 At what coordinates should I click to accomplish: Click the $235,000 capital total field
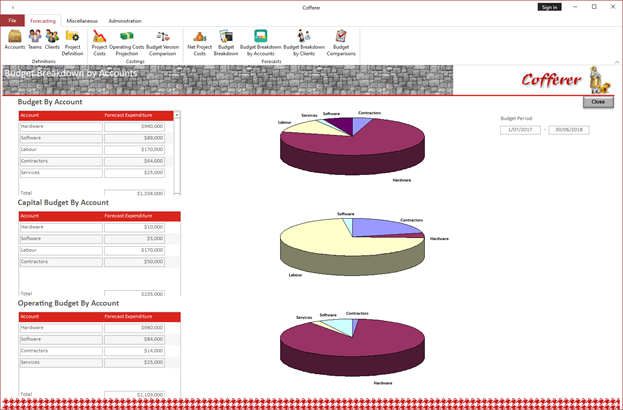click(134, 294)
